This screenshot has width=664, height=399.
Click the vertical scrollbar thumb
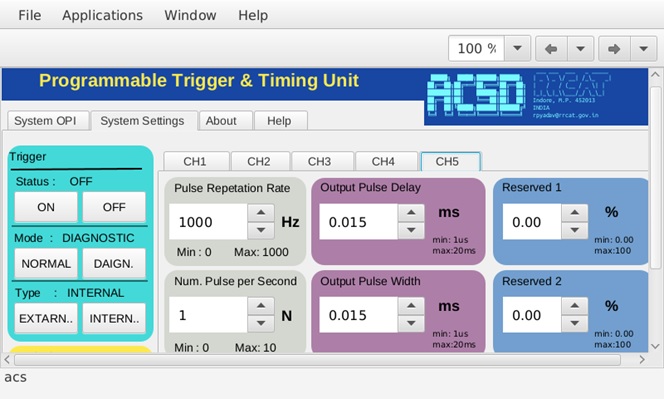coord(656,177)
